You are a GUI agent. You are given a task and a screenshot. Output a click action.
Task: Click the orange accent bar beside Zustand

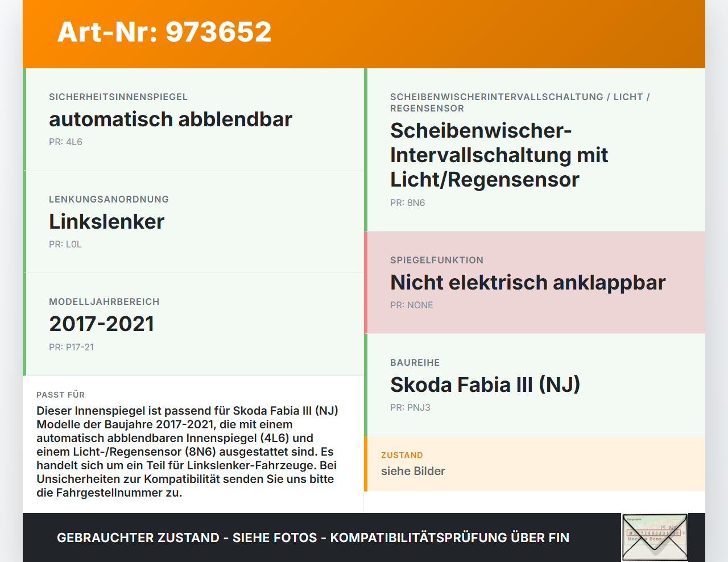point(366,463)
